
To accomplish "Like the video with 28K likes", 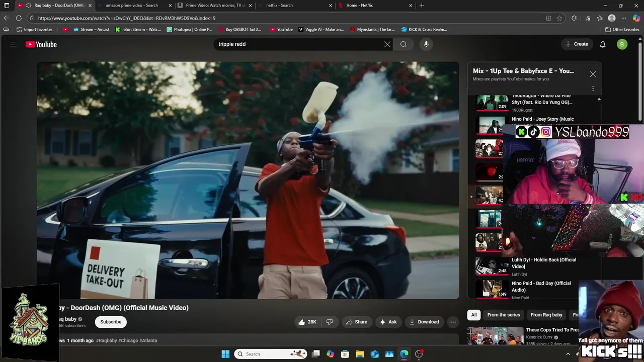I will click(x=307, y=322).
